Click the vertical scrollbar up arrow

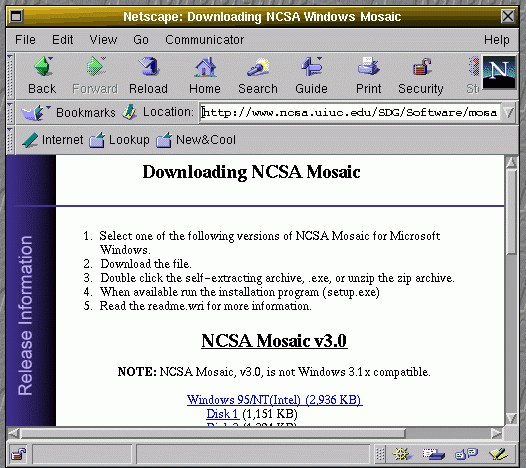pyautogui.click(x=511, y=163)
